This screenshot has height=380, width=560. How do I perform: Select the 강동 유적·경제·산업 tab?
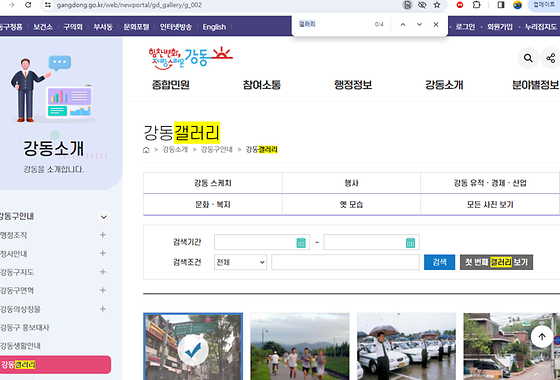tap(490, 183)
